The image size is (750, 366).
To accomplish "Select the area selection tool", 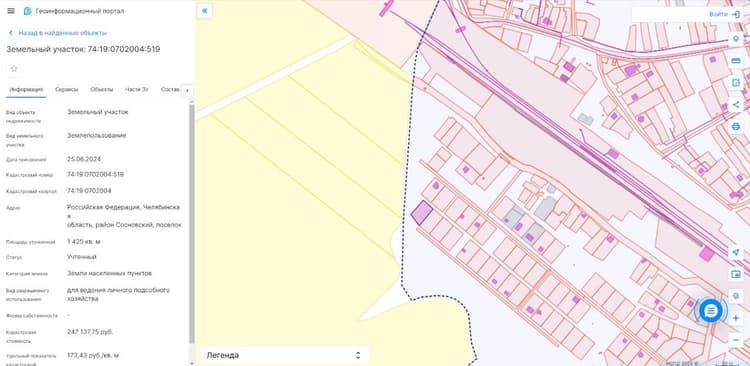I will coord(736,83).
